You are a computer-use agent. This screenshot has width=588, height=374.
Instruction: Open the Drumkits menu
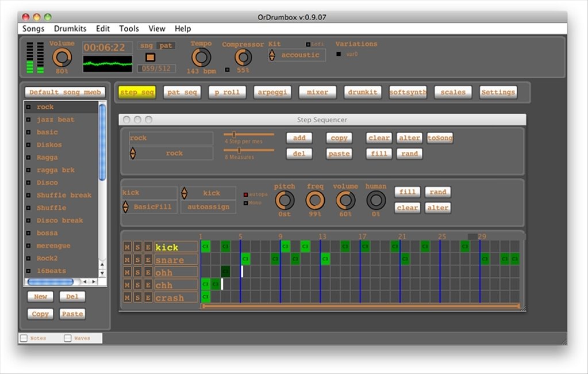(x=70, y=29)
